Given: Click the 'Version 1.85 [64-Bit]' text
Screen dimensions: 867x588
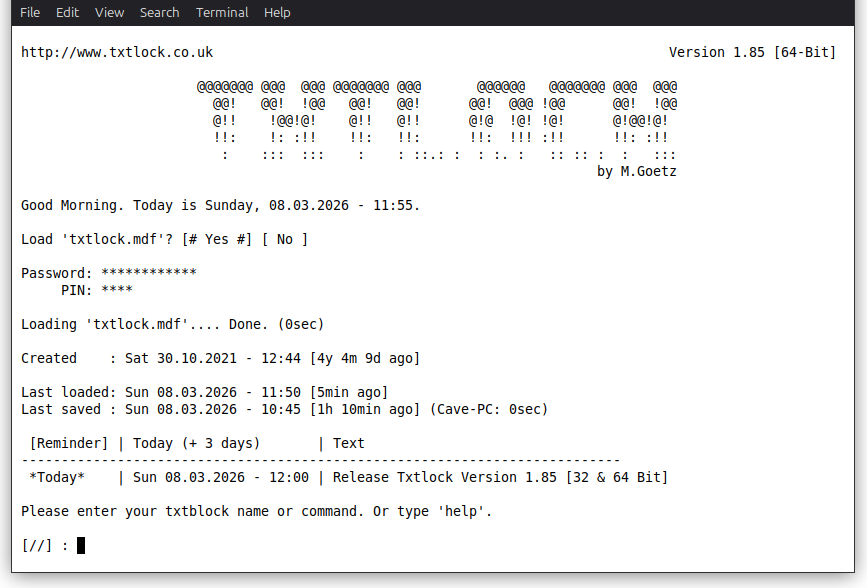Looking at the screenshot, I should click(753, 52).
